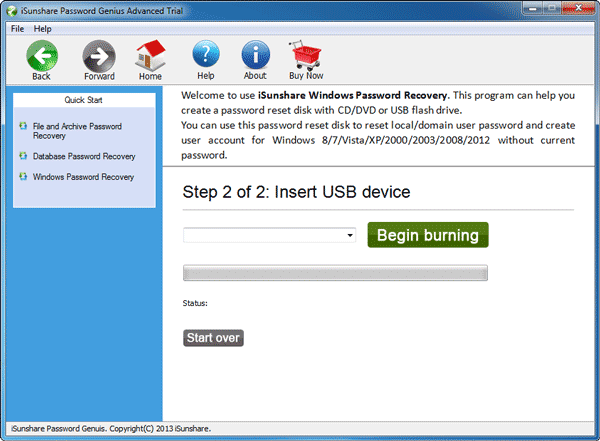
Task: Click the app icon in the title bar
Action: pyautogui.click(x=12, y=11)
